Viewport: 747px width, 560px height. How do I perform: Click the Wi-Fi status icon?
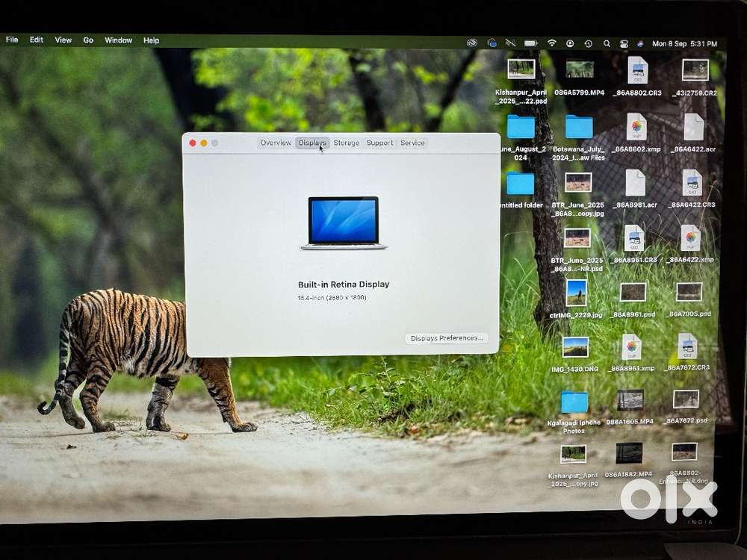pyautogui.click(x=551, y=43)
